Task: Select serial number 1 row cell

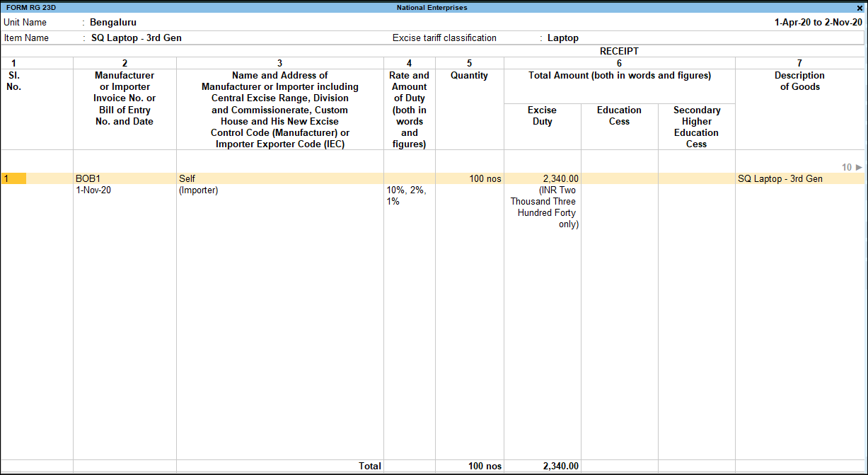Action: (13, 179)
